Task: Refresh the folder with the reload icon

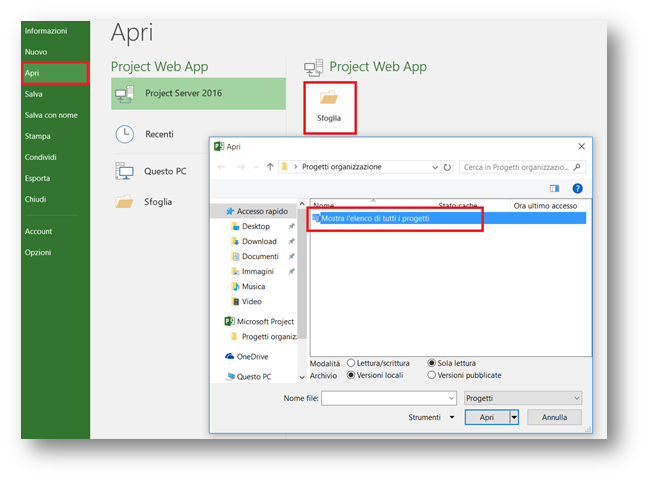Action: (x=446, y=167)
